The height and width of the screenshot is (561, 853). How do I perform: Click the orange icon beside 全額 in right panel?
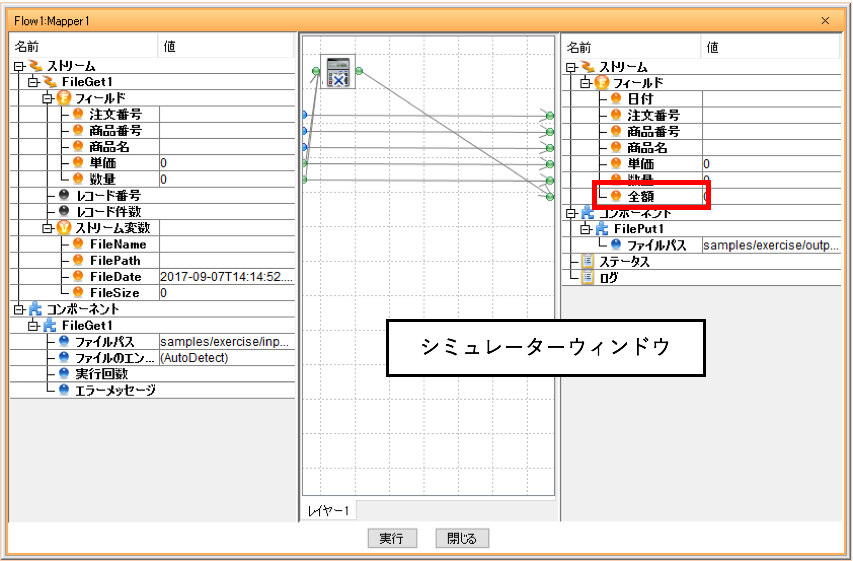tap(616, 196)
